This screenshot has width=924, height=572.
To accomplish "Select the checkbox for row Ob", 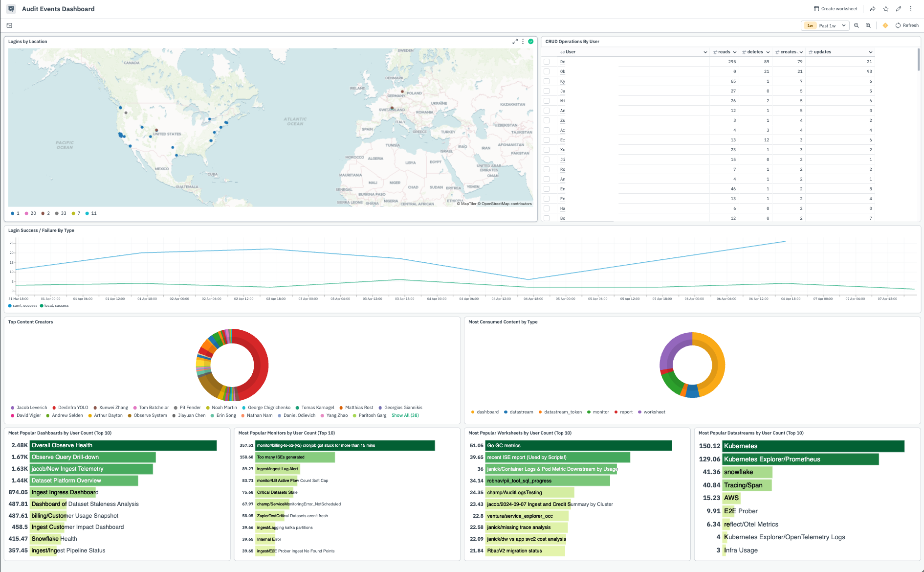I will pos(547,71).
